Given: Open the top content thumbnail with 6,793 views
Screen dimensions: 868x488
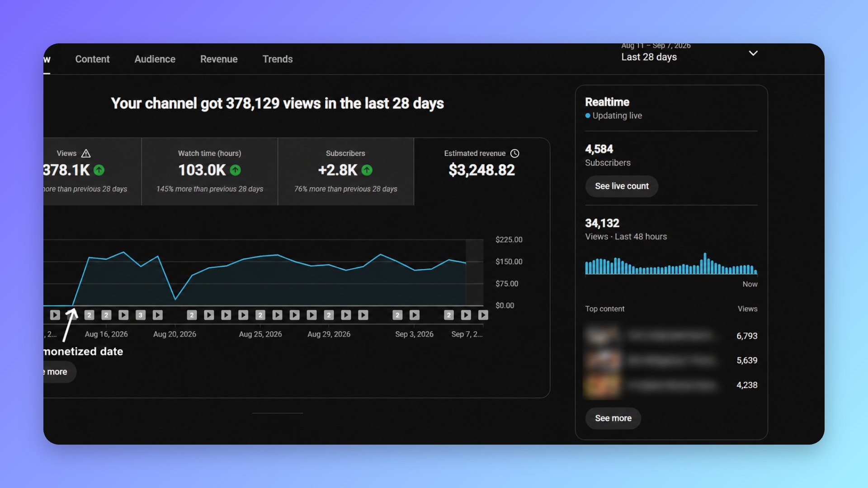Looking at the screenshot, I should (602, 336).
